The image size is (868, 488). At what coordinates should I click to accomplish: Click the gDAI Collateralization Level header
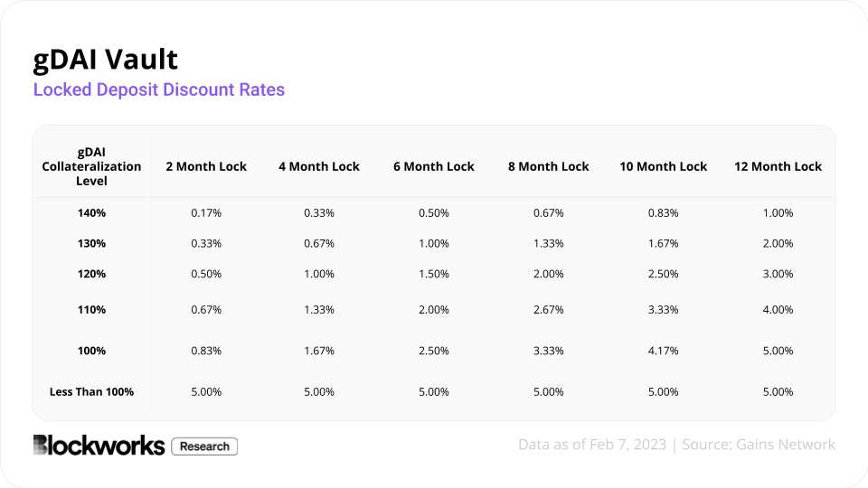(x=91, y=166)
